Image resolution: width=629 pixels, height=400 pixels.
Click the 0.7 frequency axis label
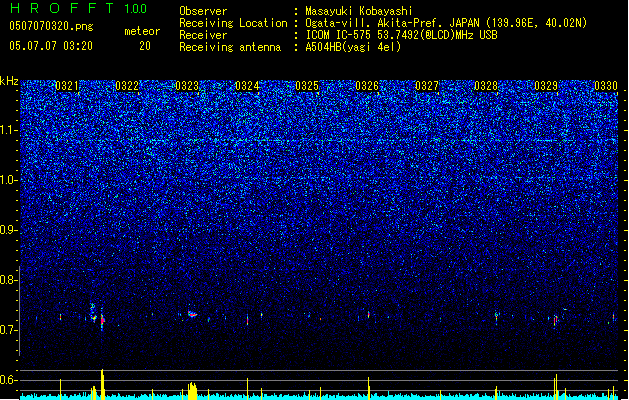coord(9,330)
